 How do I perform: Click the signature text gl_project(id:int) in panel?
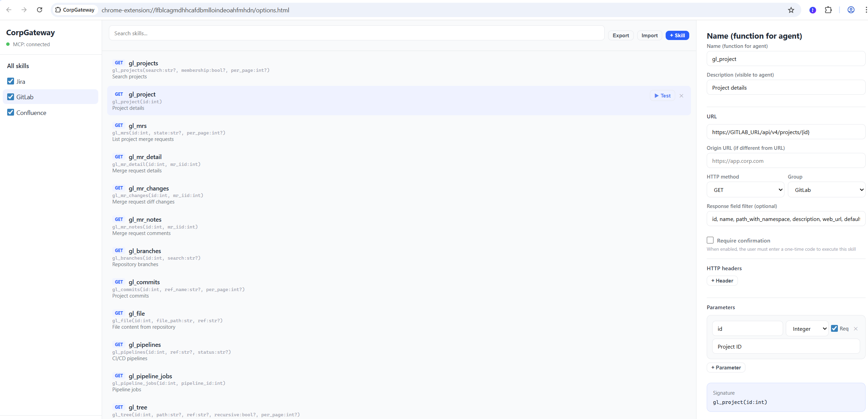pyautogui.click(x=740, y=402)
